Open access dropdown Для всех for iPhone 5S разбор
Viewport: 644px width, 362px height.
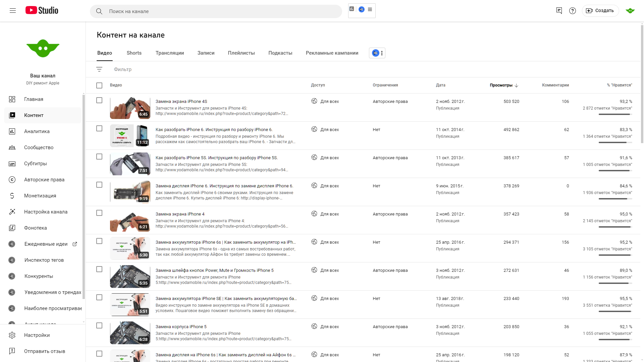329,158
